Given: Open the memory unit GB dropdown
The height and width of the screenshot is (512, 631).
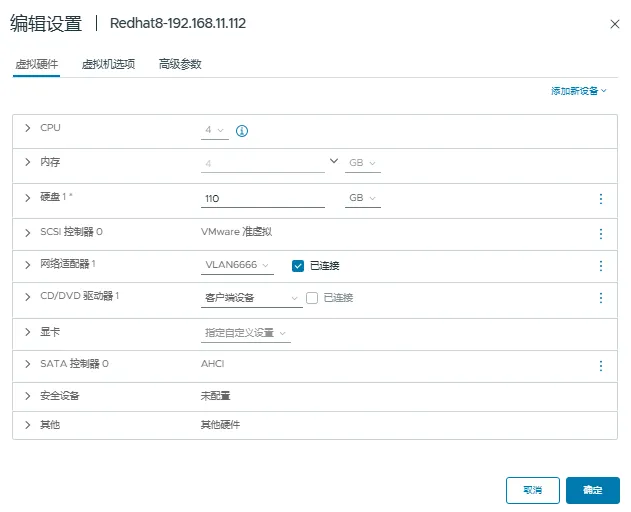Looking at the screenshot, I should point(363,163).
